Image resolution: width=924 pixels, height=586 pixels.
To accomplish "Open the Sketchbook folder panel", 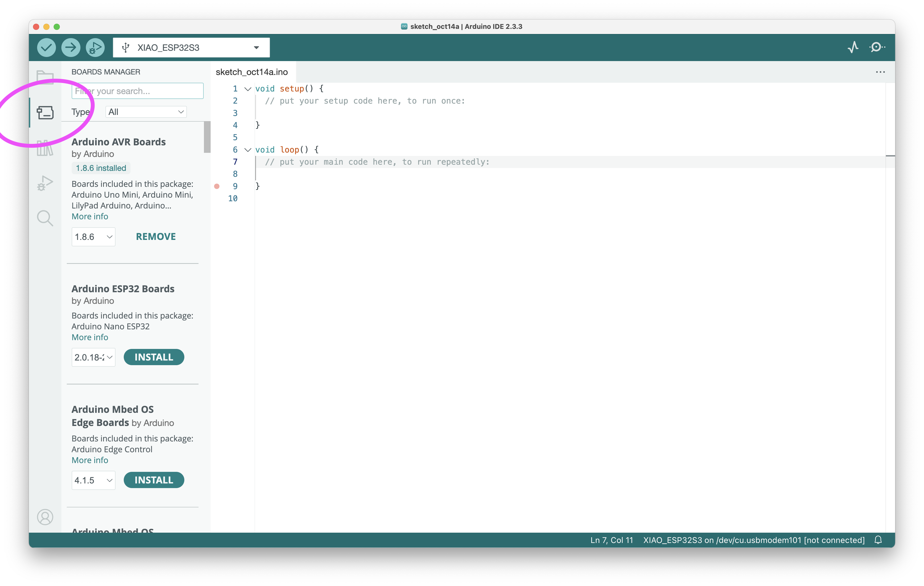I will [x=45, y=77].
